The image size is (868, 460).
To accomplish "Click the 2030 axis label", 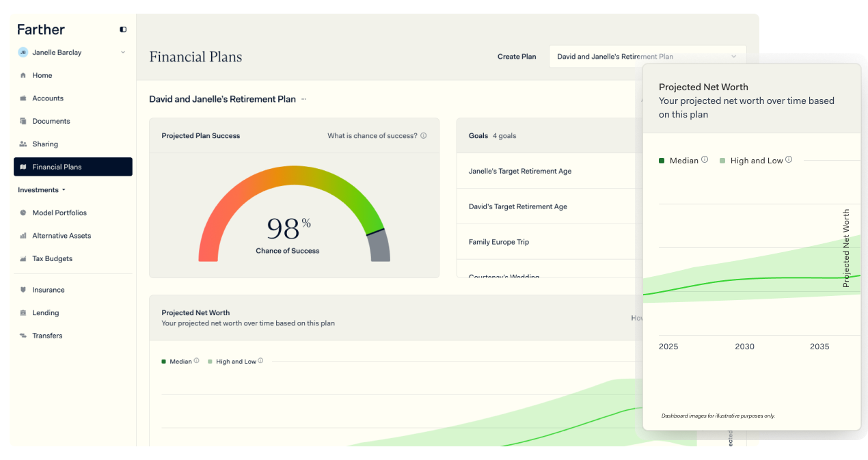I will point(744,347).
